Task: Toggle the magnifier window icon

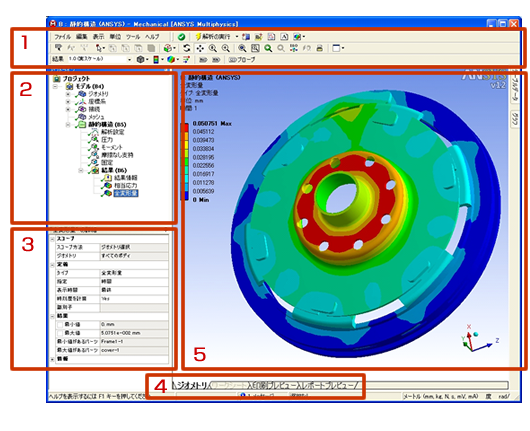Action: point(255,48)
